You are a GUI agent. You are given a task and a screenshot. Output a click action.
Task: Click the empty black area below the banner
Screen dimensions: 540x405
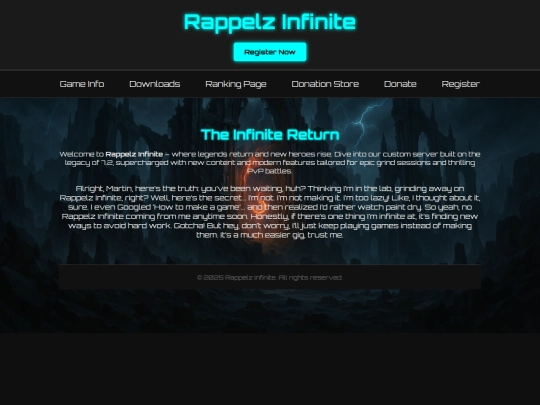coord(270,368)
